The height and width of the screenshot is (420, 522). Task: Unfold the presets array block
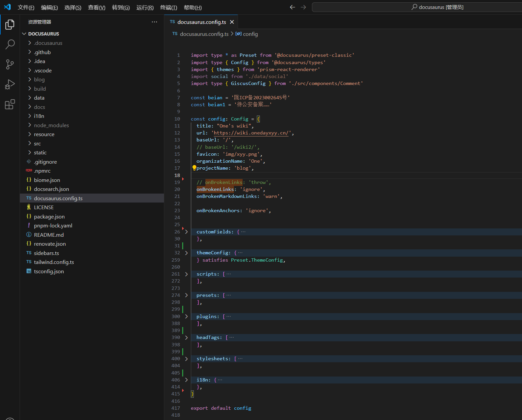coord(186,295)
